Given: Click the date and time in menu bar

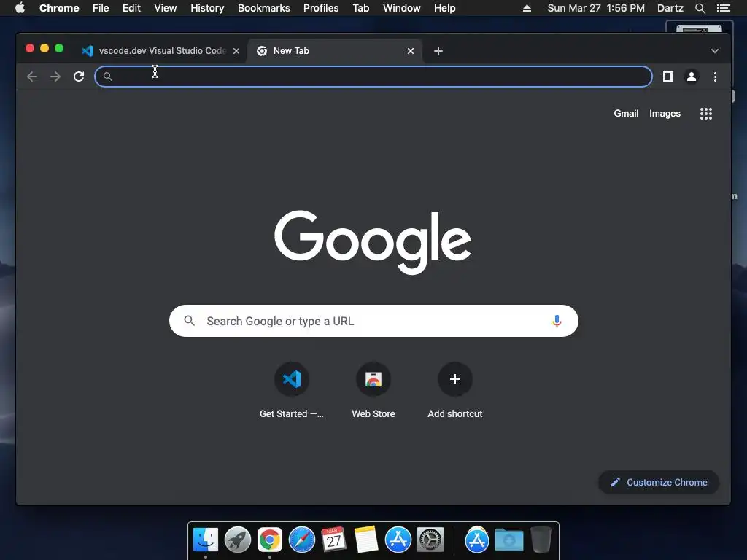Looking at the screenshot, I should (x=596, y=8).
